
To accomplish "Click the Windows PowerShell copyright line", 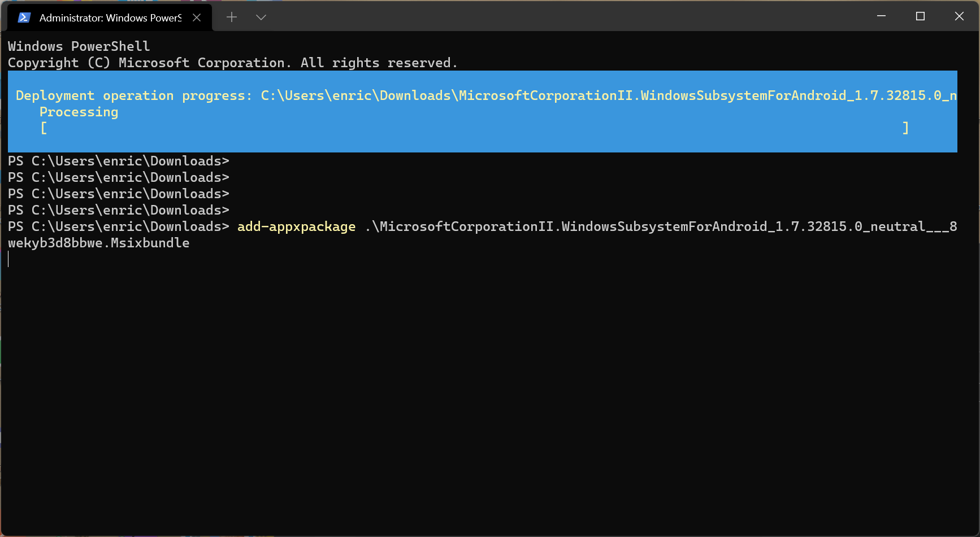I will (232, 63).
